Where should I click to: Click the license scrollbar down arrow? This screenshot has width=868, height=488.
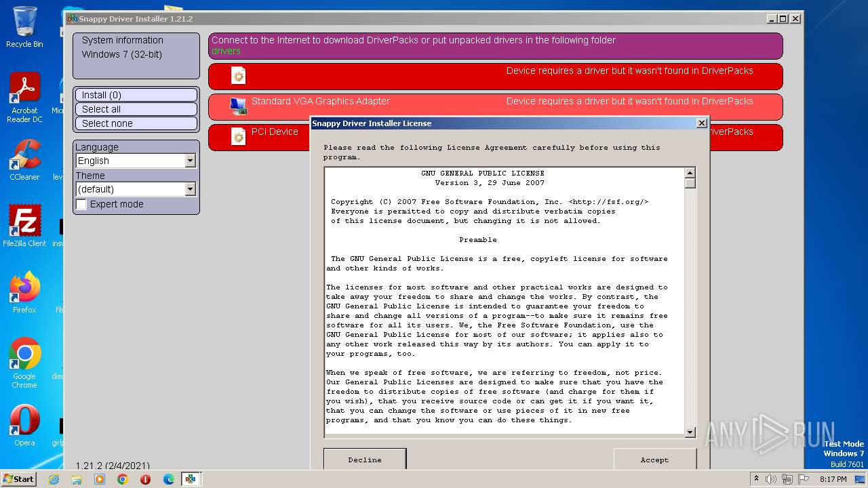[690, 432]
